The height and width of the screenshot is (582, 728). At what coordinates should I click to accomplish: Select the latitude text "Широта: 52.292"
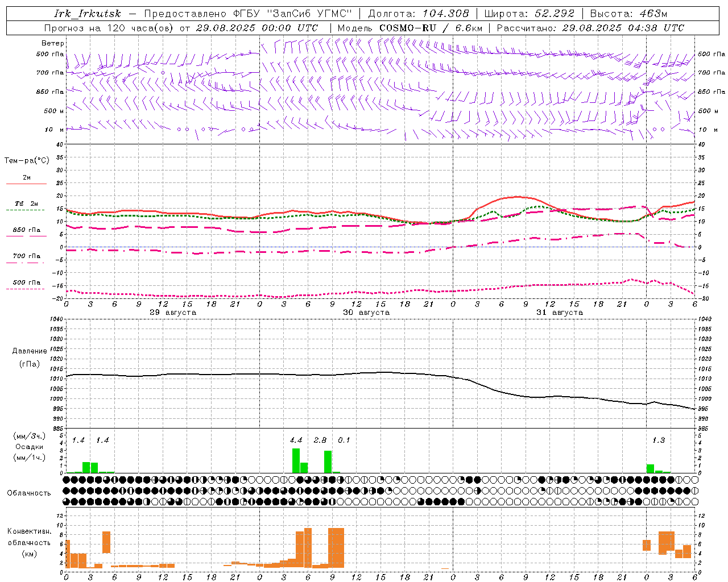click(530, 14)
